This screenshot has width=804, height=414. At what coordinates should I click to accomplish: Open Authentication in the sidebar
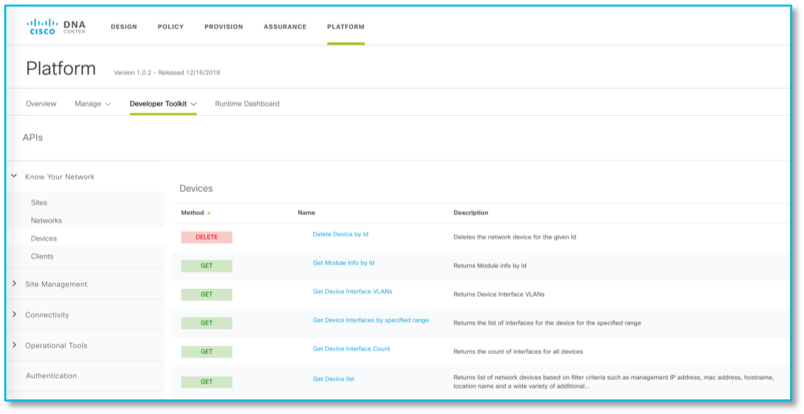tap(51, 376)
